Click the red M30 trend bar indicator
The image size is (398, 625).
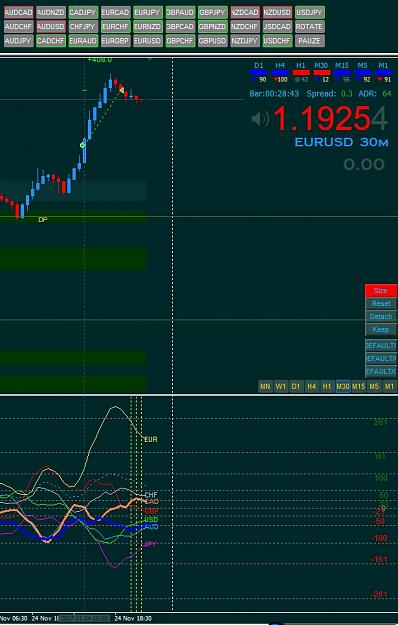tap(322, 73)
